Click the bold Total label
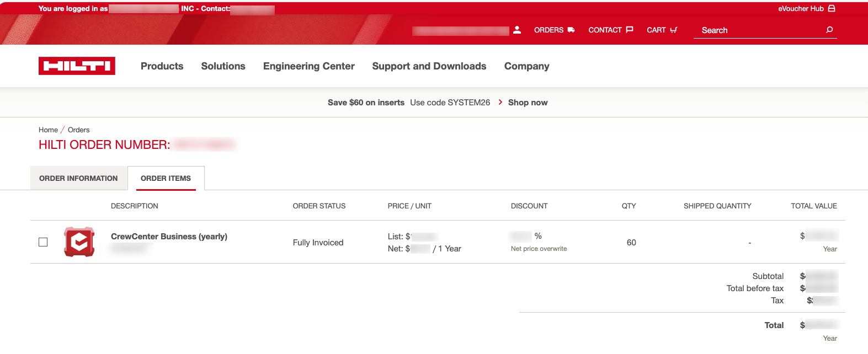 click(x=774, y=325)
